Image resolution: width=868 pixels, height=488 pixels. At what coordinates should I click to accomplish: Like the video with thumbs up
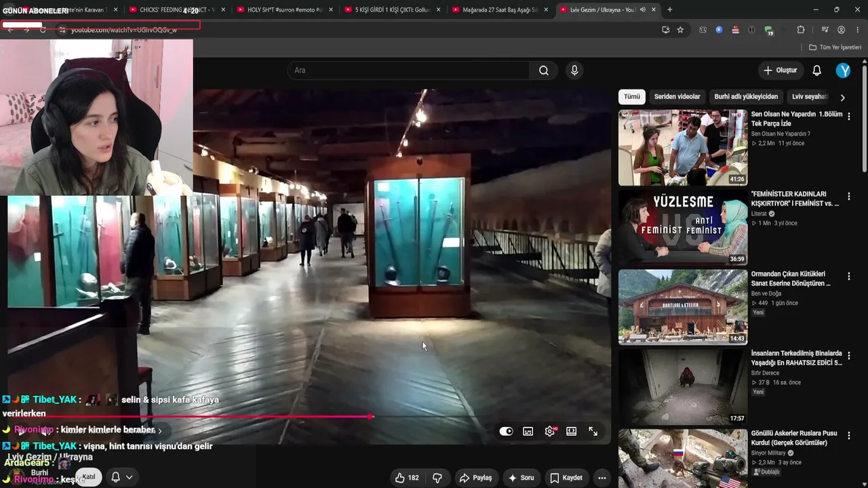click(407, 478)
